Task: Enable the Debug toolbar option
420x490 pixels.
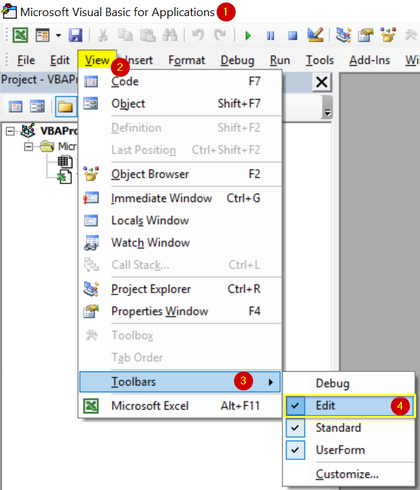Action: pos(349,383)
